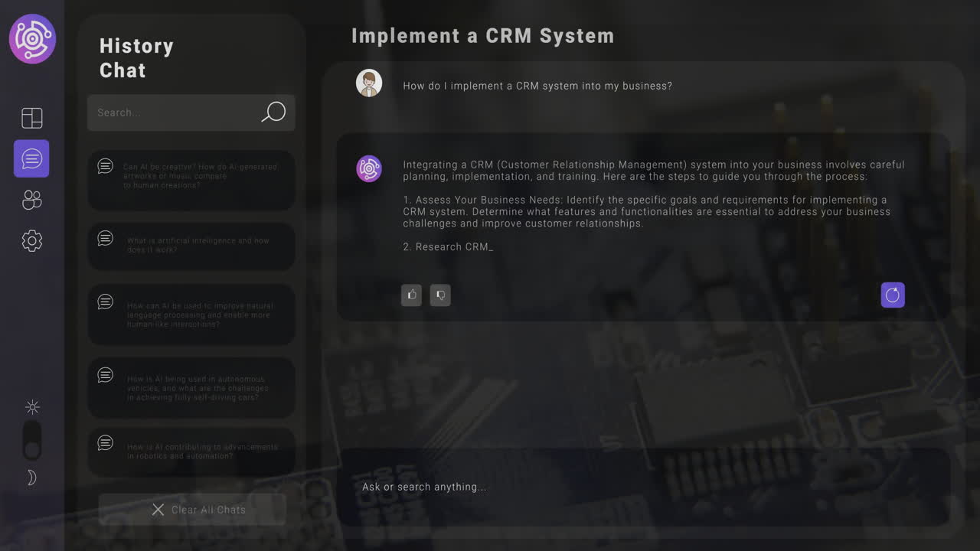Click the app logo at top left
The width and height of the screenshot is (980, 551).
31,38
